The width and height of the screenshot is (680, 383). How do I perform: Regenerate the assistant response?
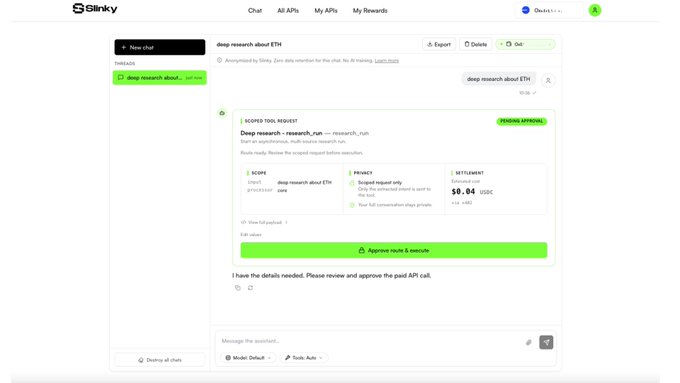pyautogui.click(x=250, y=288)
